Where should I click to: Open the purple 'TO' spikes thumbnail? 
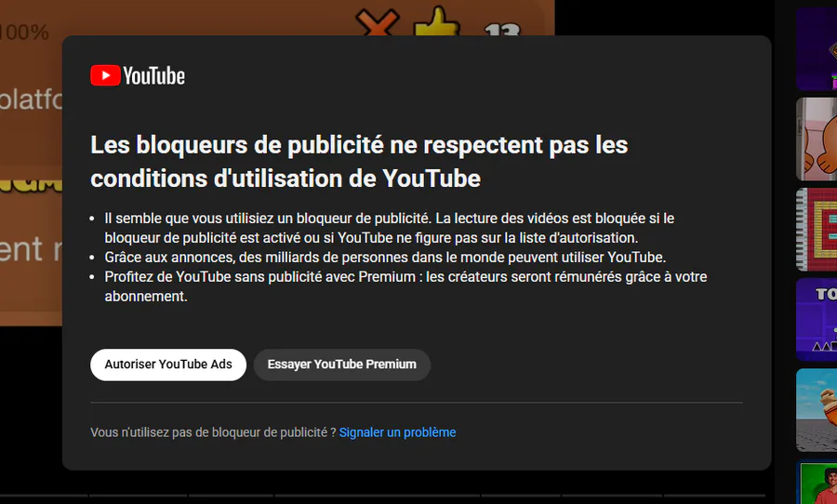coord(817,319)
